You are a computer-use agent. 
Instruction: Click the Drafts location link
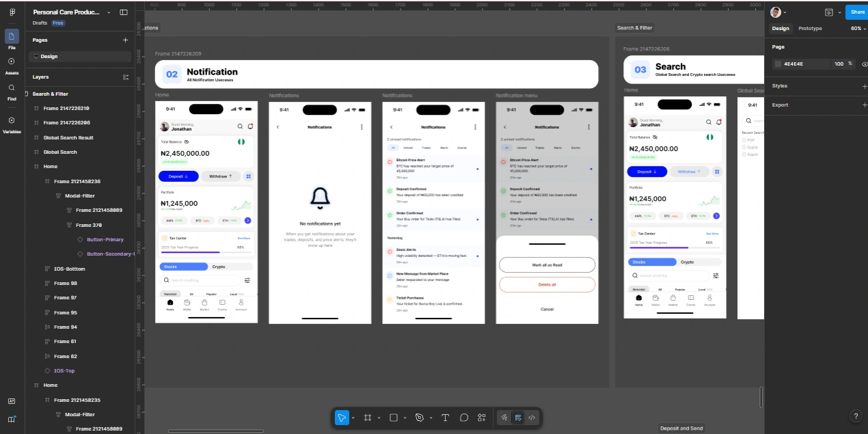click(40, 23)
